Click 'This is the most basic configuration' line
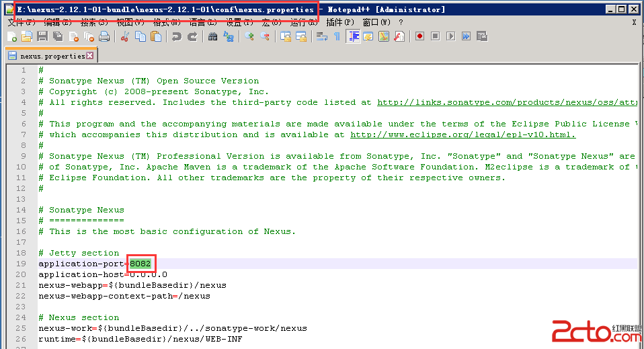The height and width of the screenshot is (349, 644). (x=167, y=231)
